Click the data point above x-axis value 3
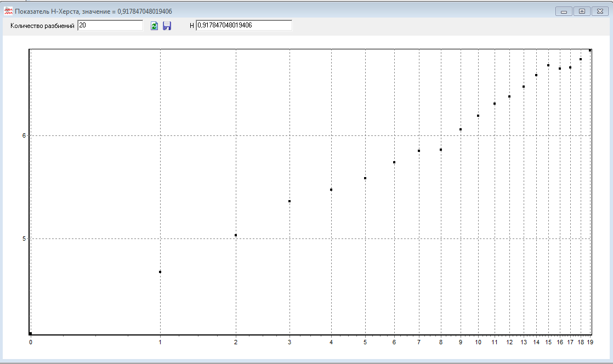 coord(290,201)
